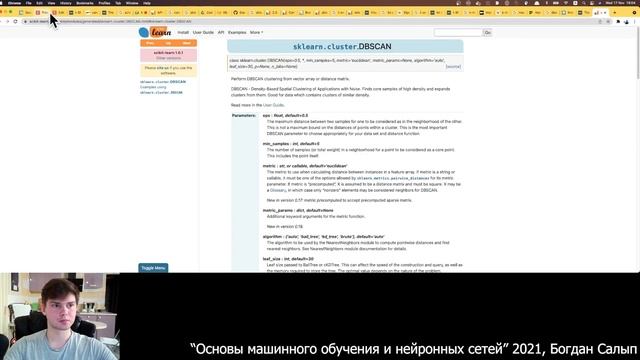The width and height of the screenshot is (640, 360).
Task: Click the Parameters label in the table
Action: 244,116
